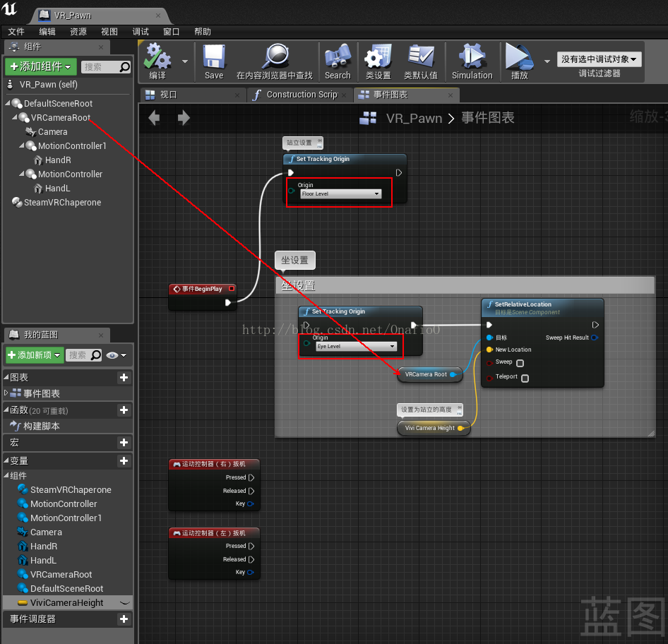Image resolution: width=668 pixels, height=644 pixels.
Task: Collapse the MotionController1 tree node
Action: pyautogui.click(x=22, y=145)
